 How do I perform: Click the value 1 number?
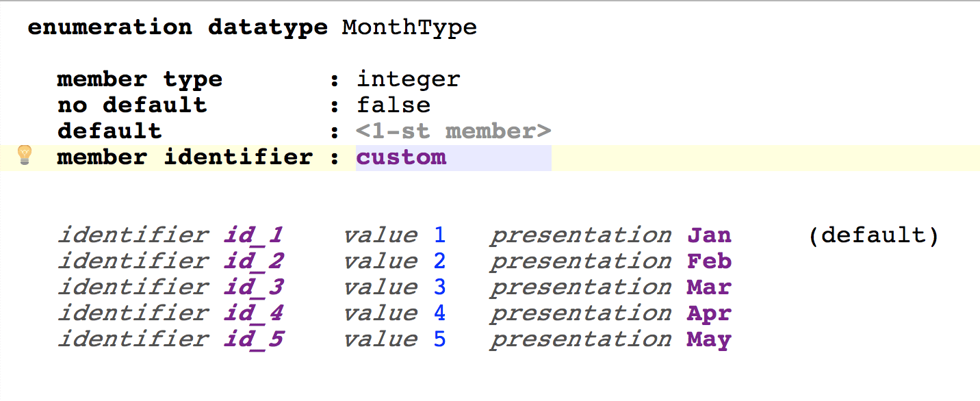[439, 236]
